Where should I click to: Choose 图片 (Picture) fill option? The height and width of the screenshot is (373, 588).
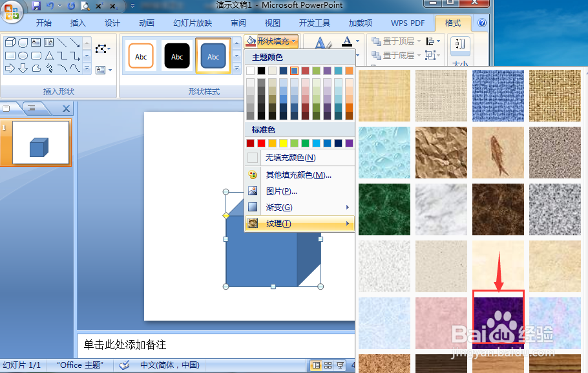pyautogui.click(x=299, y=191)
